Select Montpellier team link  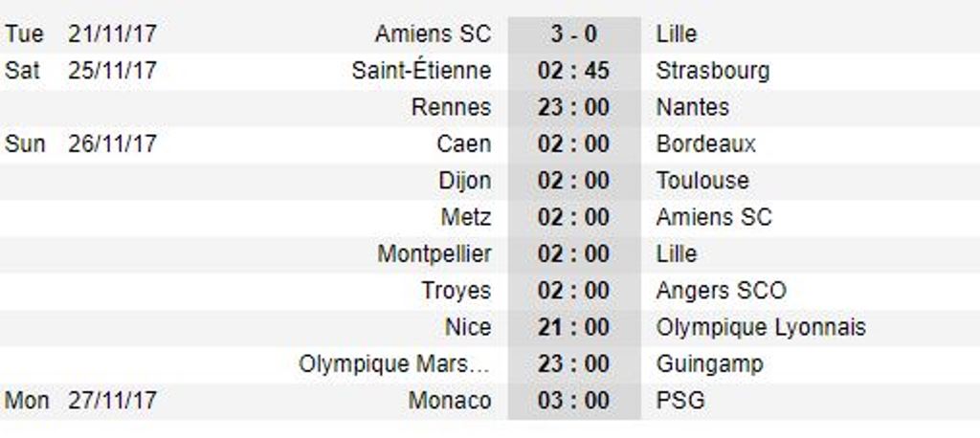434,254
